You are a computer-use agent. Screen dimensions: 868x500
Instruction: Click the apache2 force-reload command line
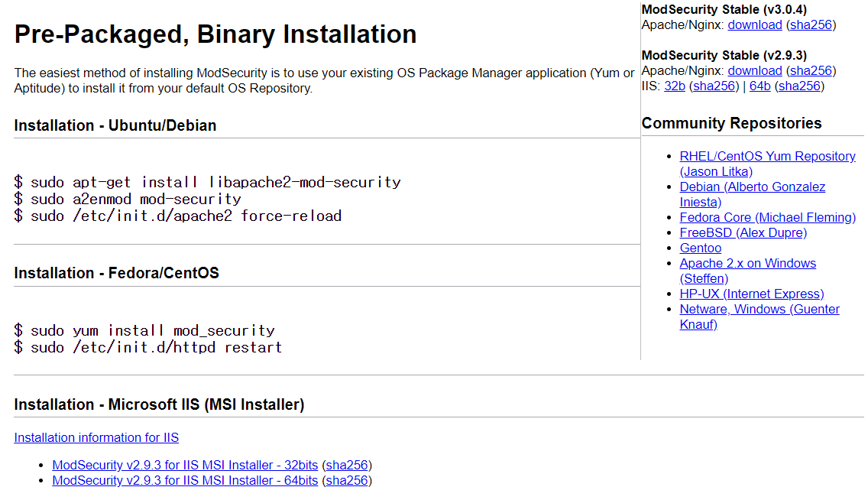tap(178, 216)
